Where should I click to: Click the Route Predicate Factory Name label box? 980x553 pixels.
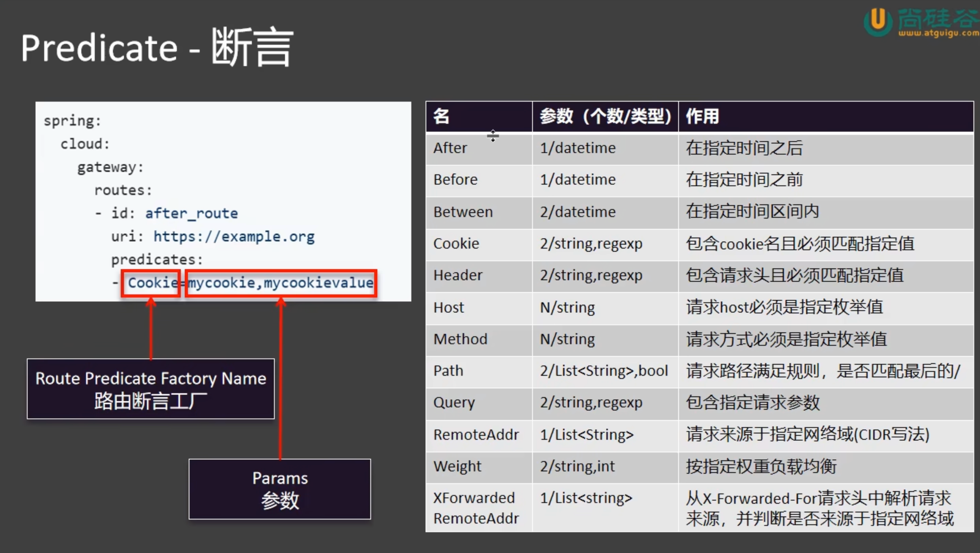click(151, 389)
